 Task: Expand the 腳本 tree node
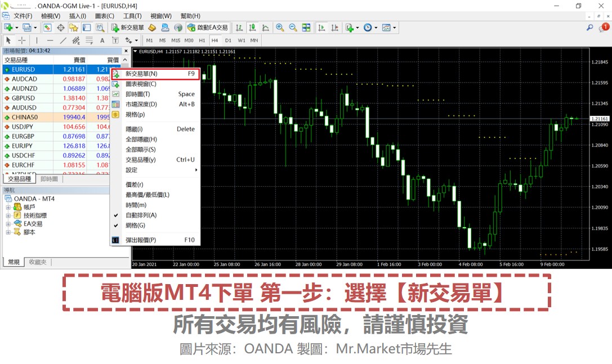8,232
